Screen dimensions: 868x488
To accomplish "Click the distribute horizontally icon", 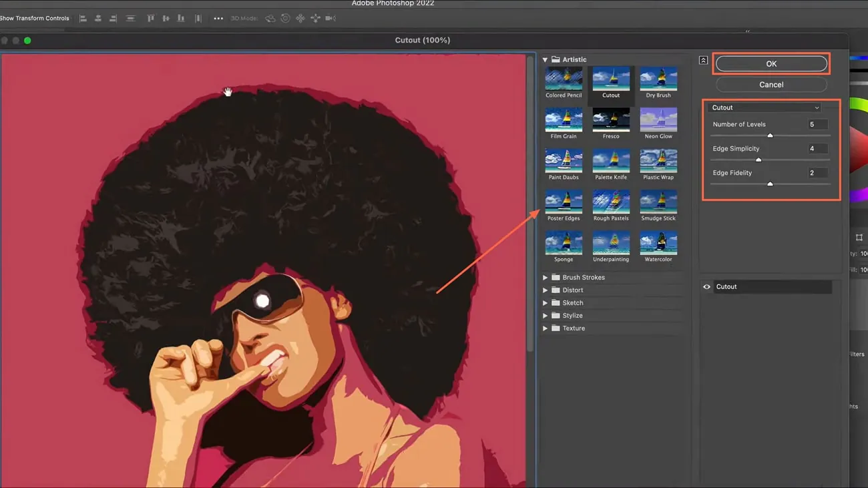I will (198, 19).
